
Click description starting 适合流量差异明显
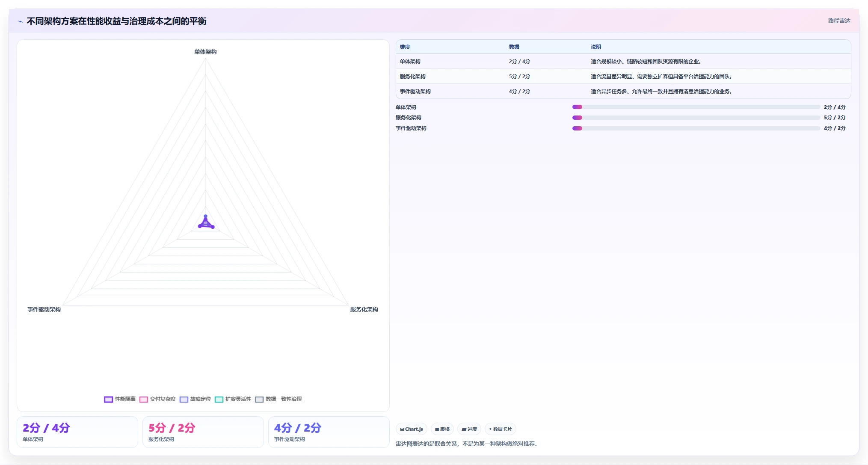coord(662,77)
